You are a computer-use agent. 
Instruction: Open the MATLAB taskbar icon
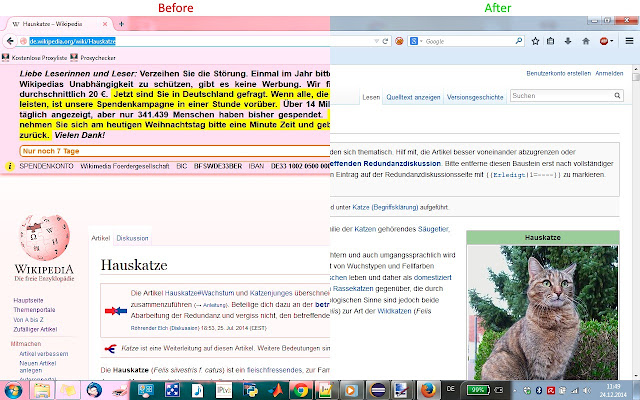pos(276,391)
